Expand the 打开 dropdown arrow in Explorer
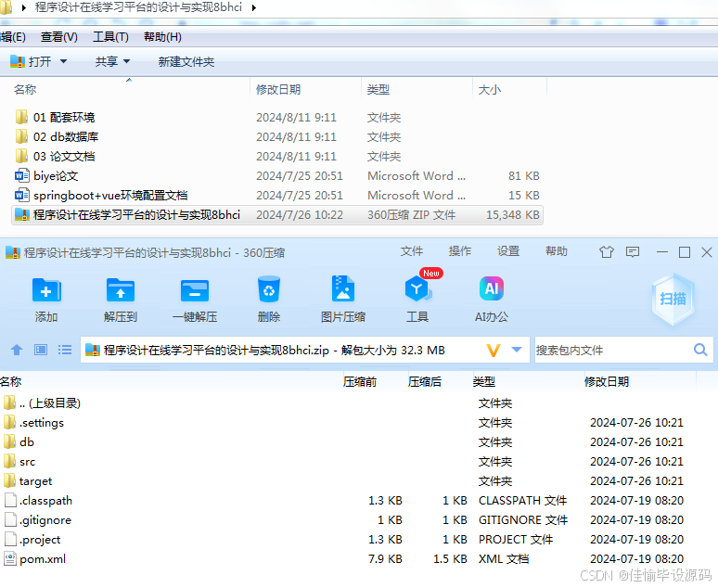This screenshot has width=718, height=588. pos(64,61)
